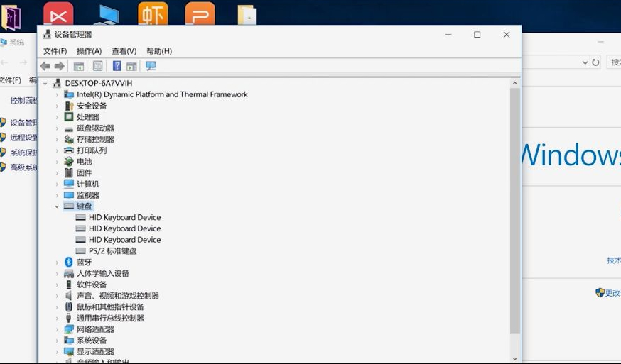Screen dimensions: 621x364
Task: Collapse the DESKTOP-6A7VVIH root node
Action: pos(46,84)
